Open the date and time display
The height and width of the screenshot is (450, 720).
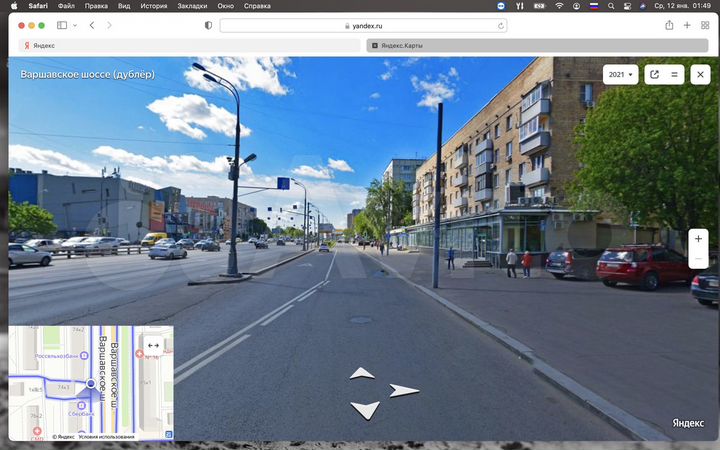[x=682, y=6]
